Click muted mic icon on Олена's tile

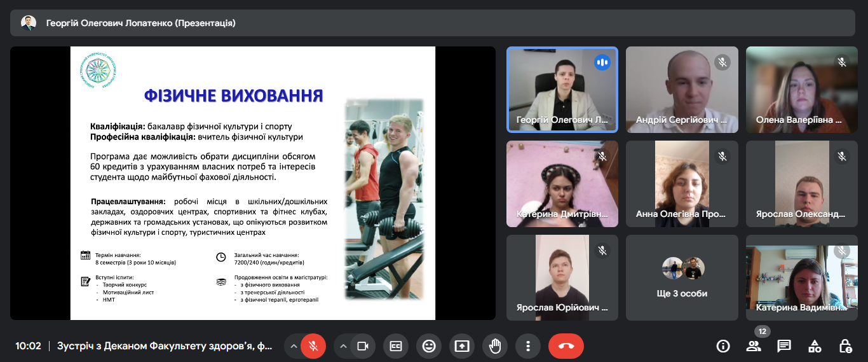[x=841, y=62]
